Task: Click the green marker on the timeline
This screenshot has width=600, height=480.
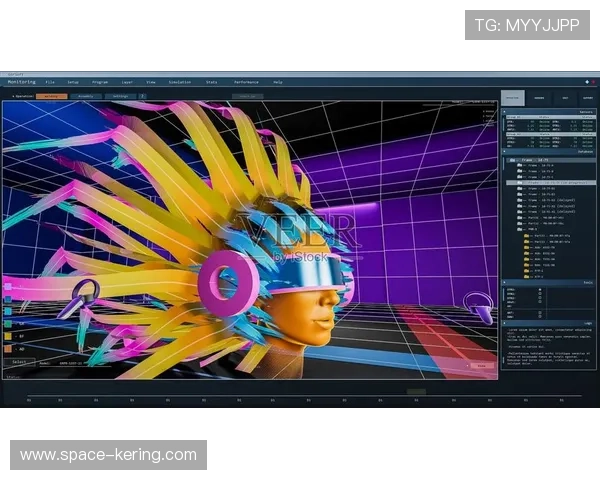Action: pos(416,392)
